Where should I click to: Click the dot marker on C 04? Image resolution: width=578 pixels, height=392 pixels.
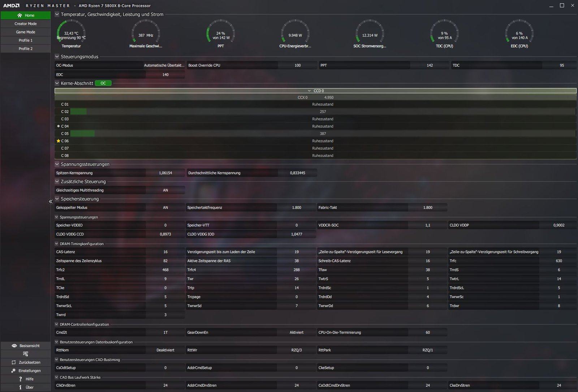tap(58, 126)
